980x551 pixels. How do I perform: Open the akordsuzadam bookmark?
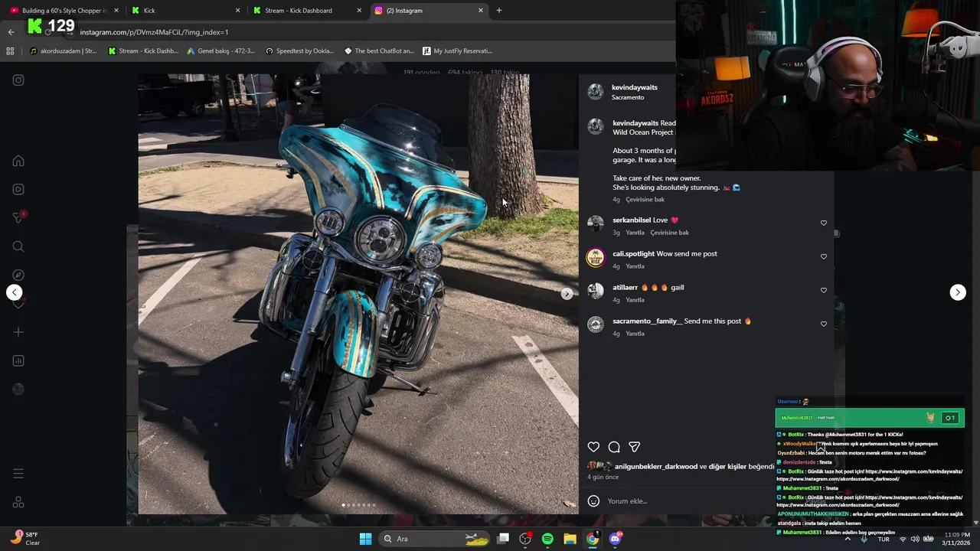click(64, 51)
